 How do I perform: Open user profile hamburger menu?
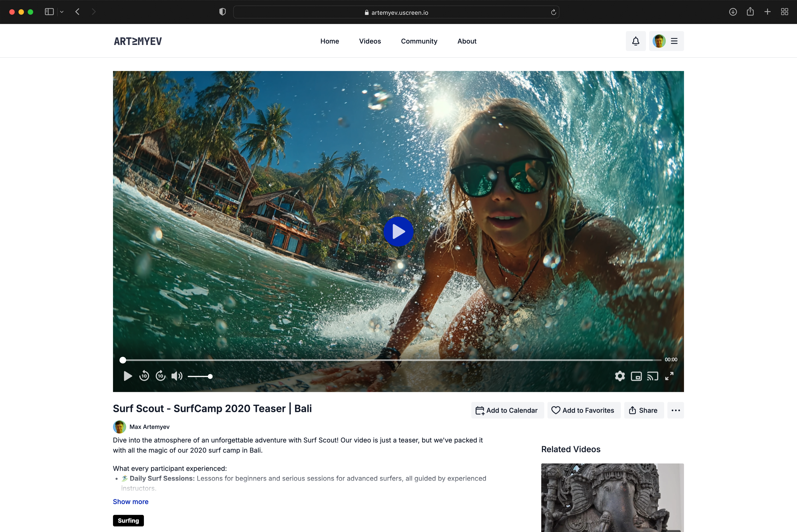(674, 41)
